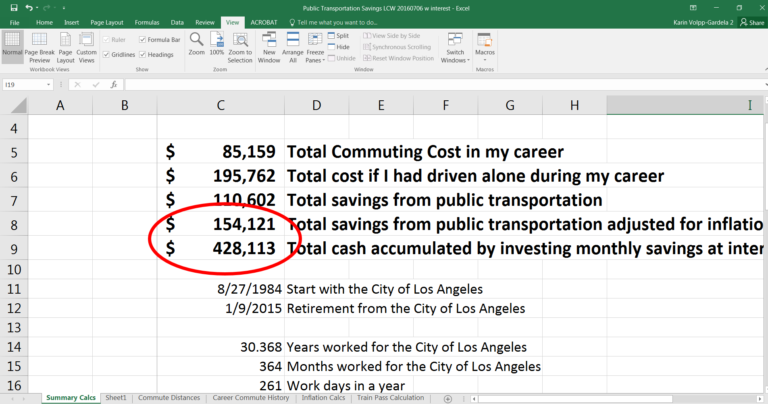Open Career Commute History sheet tab
Screen dimensions: 768x404
251,398
